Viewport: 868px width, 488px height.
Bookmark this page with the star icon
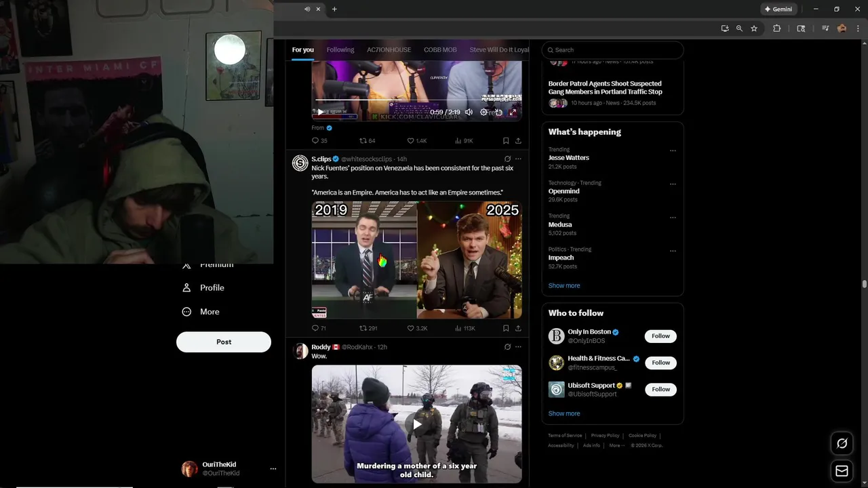point(754,28)
